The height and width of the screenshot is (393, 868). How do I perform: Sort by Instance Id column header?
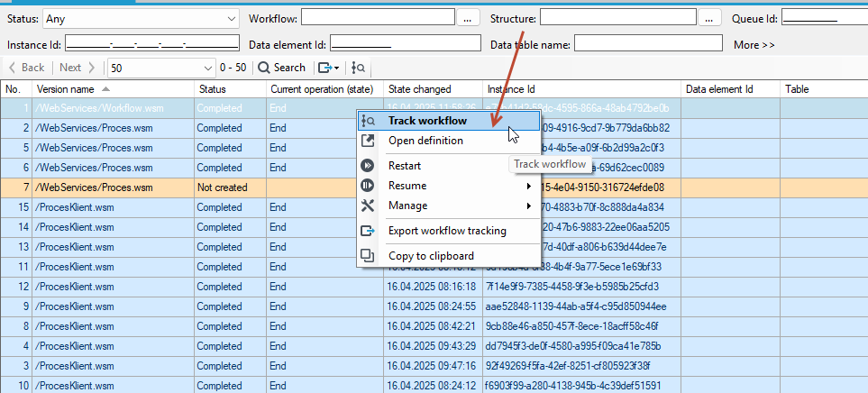click(x=581, y=89)
